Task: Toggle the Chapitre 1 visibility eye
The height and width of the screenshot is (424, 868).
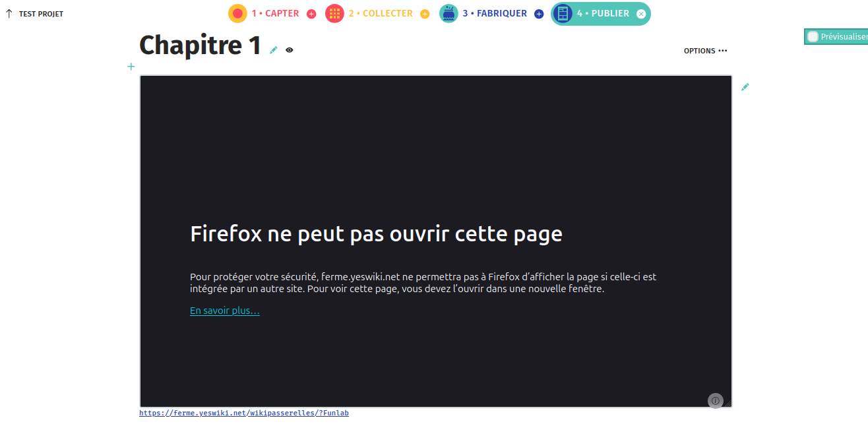Action: (290, 50)
